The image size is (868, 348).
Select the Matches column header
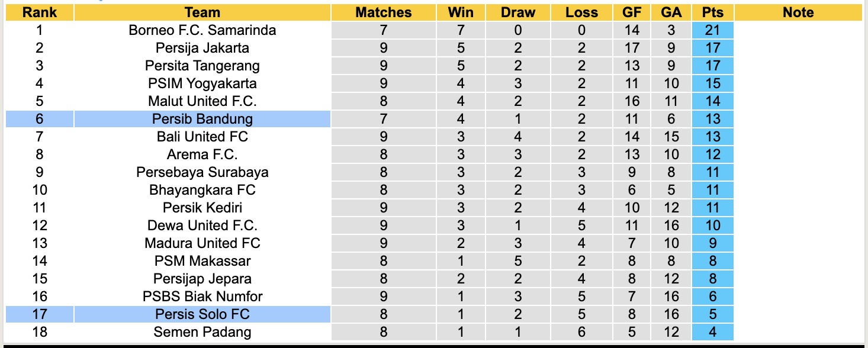click(x=383, y=12)
